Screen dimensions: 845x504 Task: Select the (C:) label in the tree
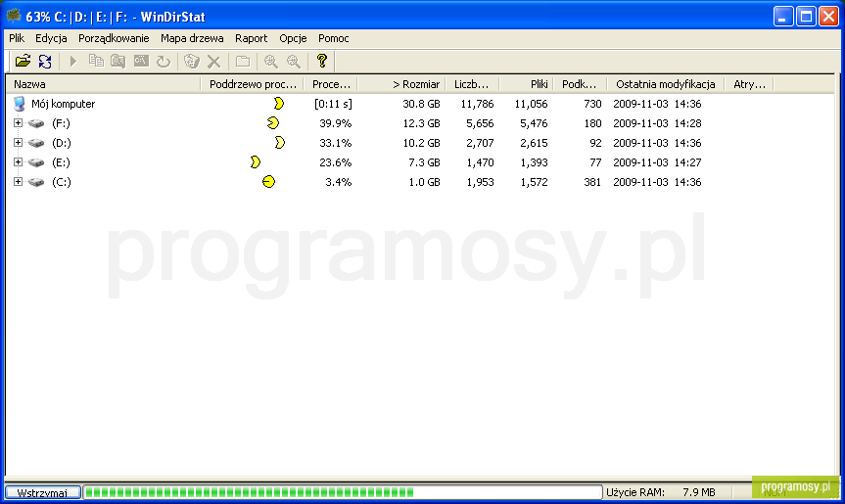click(x=62, y=182)
